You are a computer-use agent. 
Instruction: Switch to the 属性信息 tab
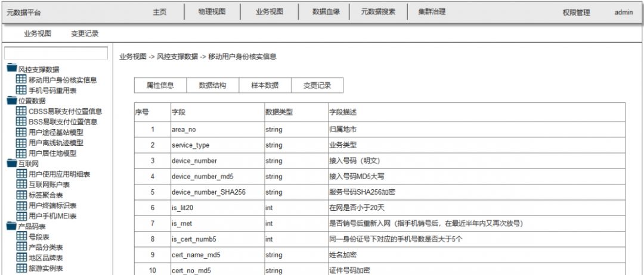coord(160,85)
